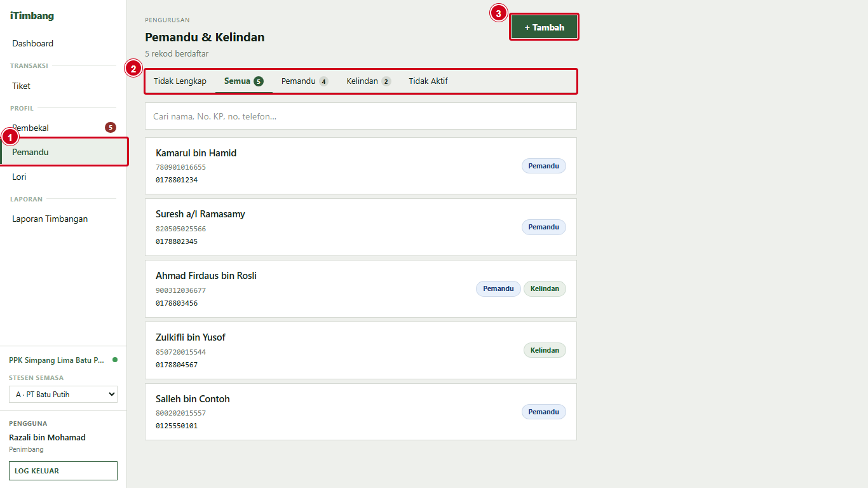Image resolution: width=868 pixels, height=488 pixels.
Task: Show the Pemandu tab list
Action: 305,81
